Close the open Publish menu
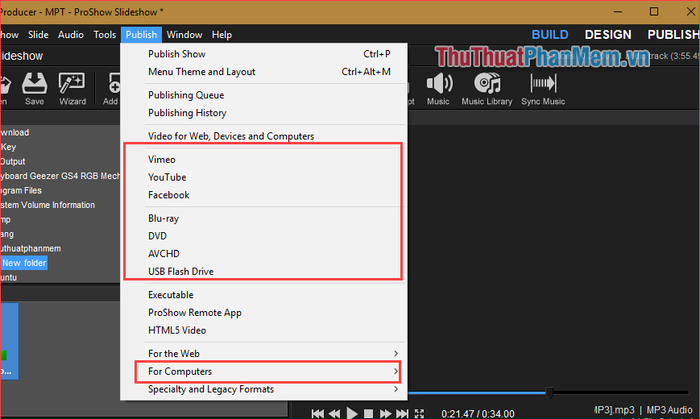Screen dimensions: 700x420 coord(141,34)
